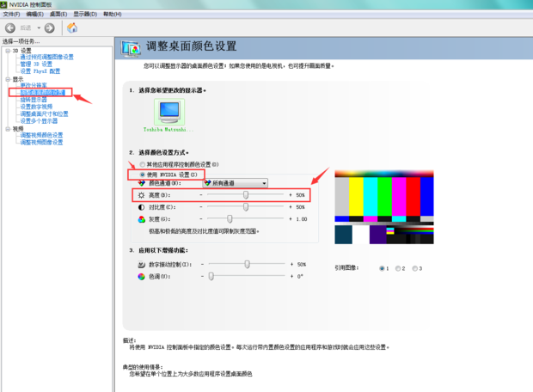This screenshot has width=533, height=392.
Task: Open the 编辑(E) menu
Action: [x=34, y=14]
